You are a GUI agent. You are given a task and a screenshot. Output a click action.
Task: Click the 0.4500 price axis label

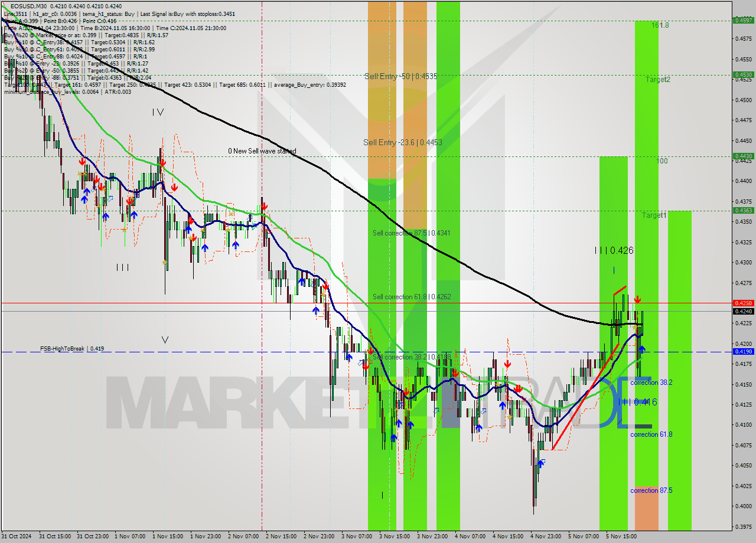pos(744,100)
